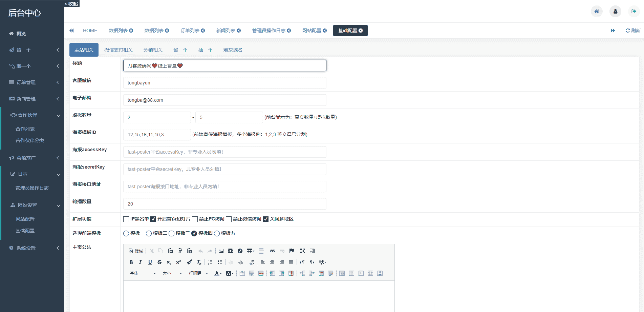
Task: Enable the IP黑名单 checkbox
Action: [x=126, y=219]
